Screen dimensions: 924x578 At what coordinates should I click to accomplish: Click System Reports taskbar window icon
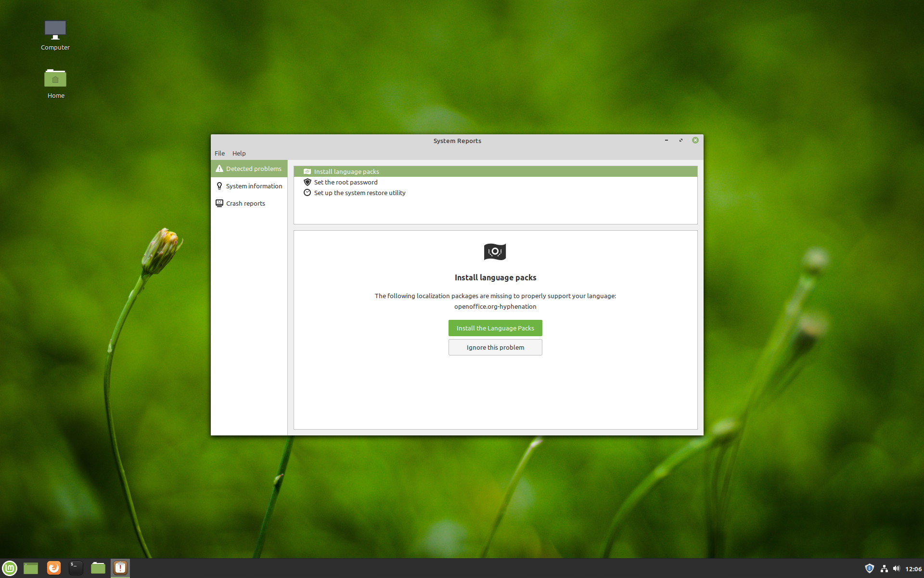(x=120, y=568)
